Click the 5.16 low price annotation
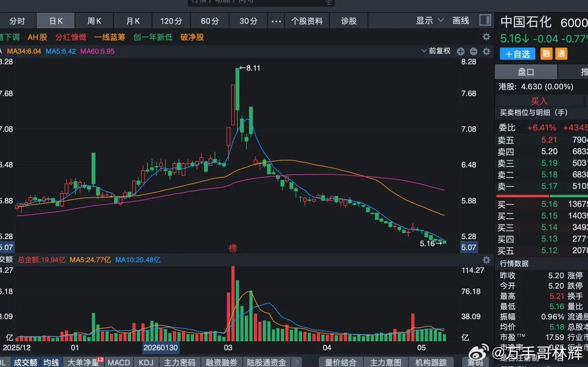This screenshot has width=588, height=367. point(431,243)
